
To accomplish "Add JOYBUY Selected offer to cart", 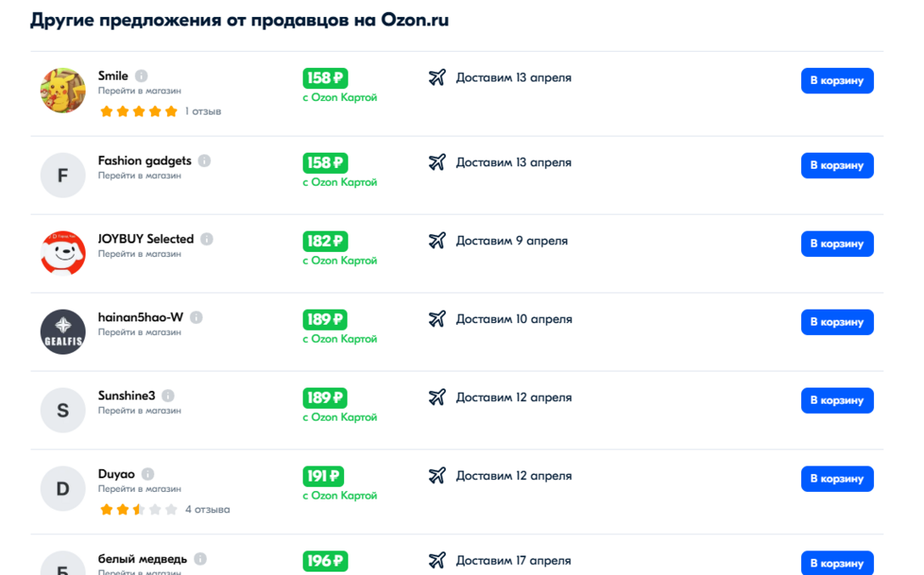I will [x=837, y=243].
